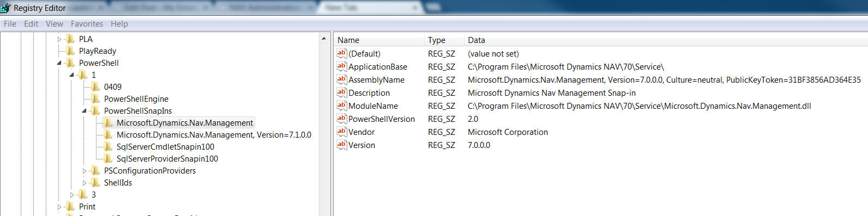Click the PowerShellVersion string value icon

pyautogui.click(x=342, y=119)
